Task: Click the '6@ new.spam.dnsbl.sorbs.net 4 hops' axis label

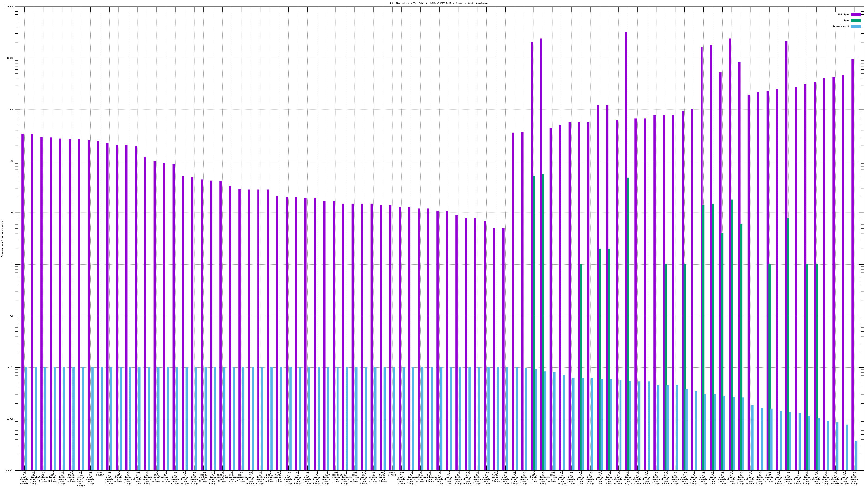Action: pos(81,479)
